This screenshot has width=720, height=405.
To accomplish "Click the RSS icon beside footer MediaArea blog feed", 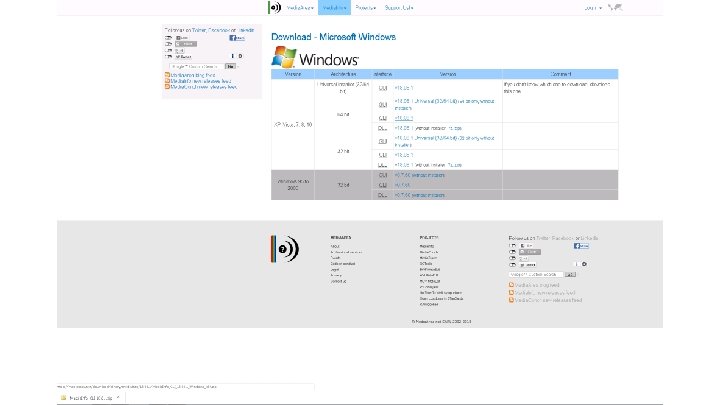I will pyautogui.click(x=511, y=285).
